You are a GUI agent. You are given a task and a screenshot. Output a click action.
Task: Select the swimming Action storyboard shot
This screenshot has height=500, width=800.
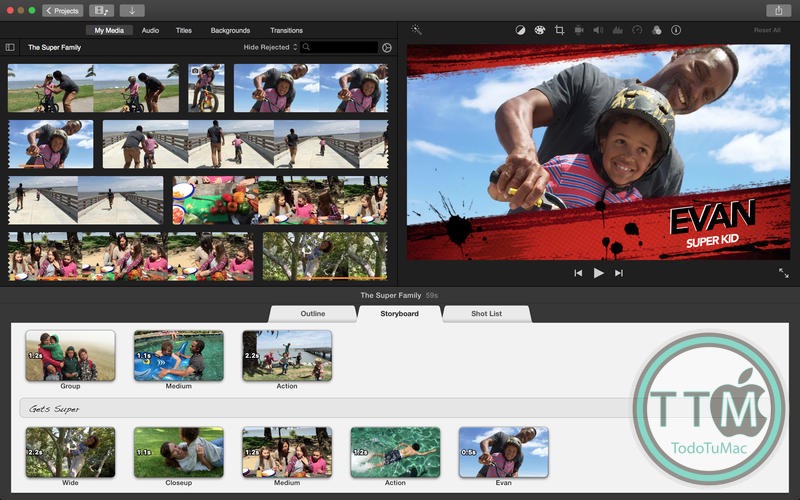click(x=395, y=452)
